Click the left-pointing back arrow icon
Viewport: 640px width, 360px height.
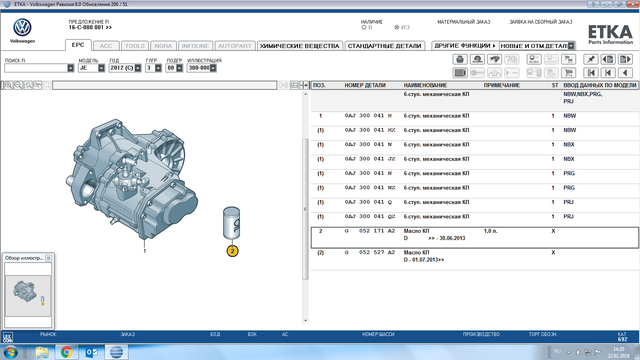click(625, 73)
